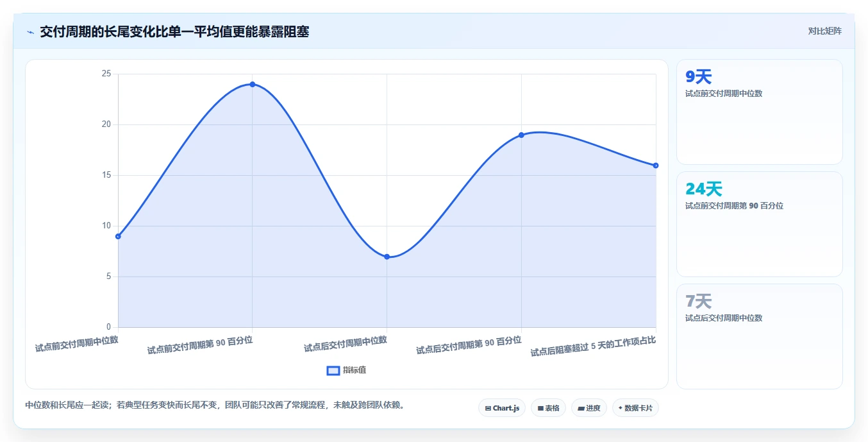Screen dimensions: 868x442
Task: Click x-axis label 试点前交付周期第 90 百分位
Action: (x=200, y=345)
